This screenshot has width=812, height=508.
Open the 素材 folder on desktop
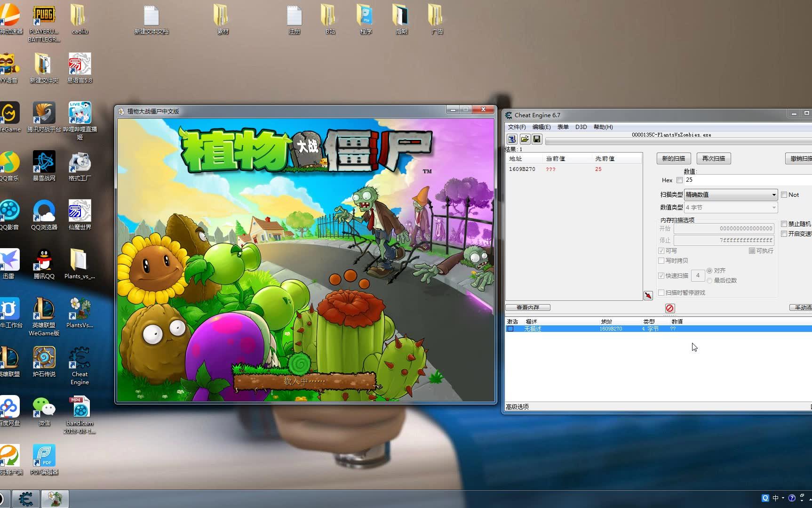(223, 20)
